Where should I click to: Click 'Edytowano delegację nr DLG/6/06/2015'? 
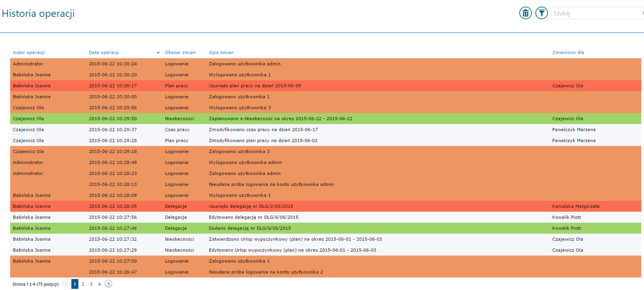coord(254,217)
